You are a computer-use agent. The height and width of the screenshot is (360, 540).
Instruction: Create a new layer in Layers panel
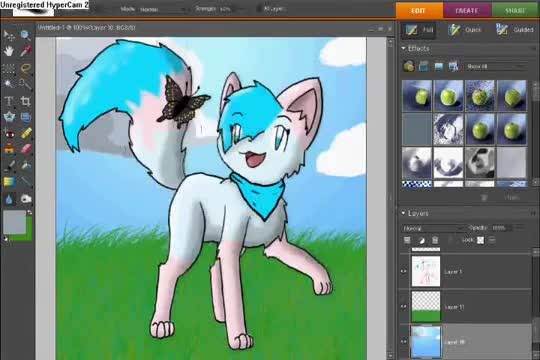click(x=407, y=240)
